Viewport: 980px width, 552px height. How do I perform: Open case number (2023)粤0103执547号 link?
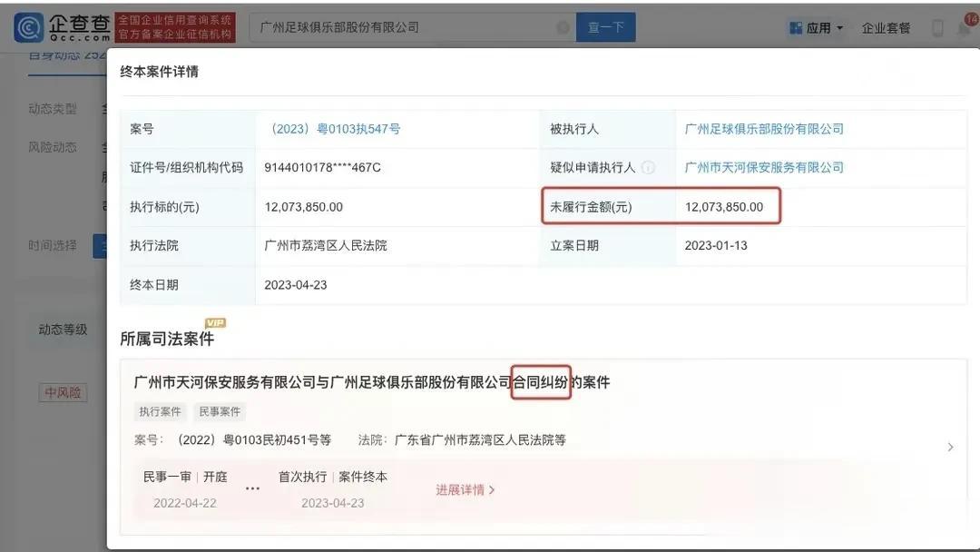(x=332, y=129)
